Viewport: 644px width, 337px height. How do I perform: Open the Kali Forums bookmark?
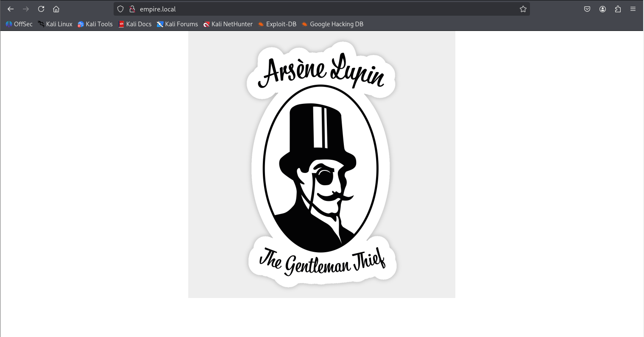177,24
